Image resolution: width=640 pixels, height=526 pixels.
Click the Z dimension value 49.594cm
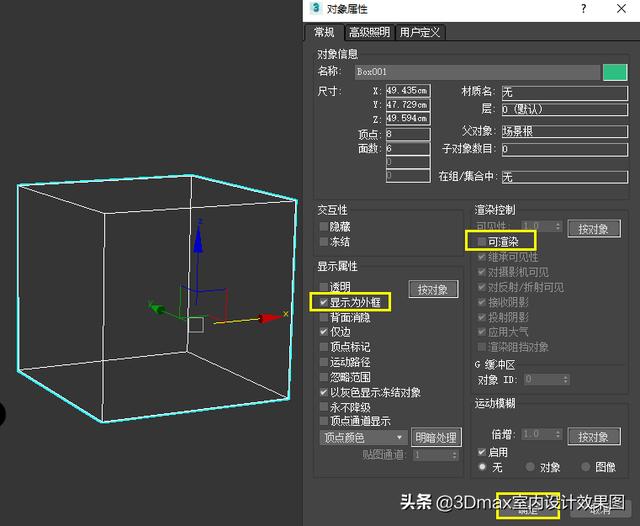tap(408, 118)
